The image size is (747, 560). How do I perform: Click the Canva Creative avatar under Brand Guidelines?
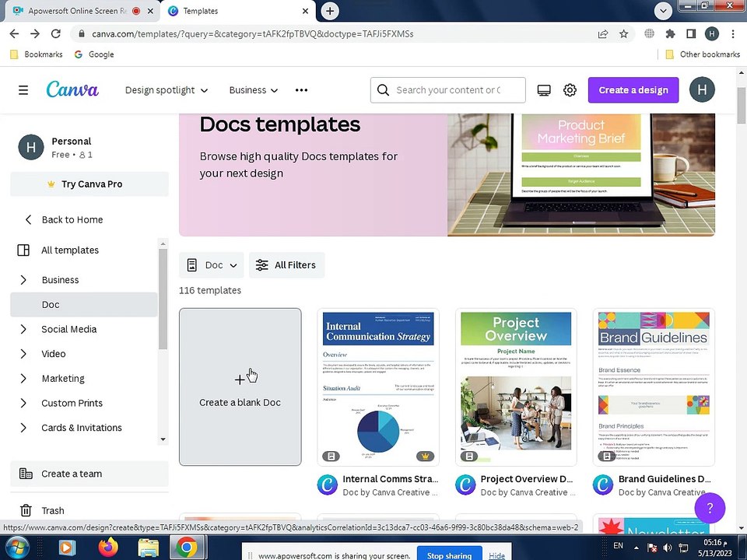(x=602, y=485)
